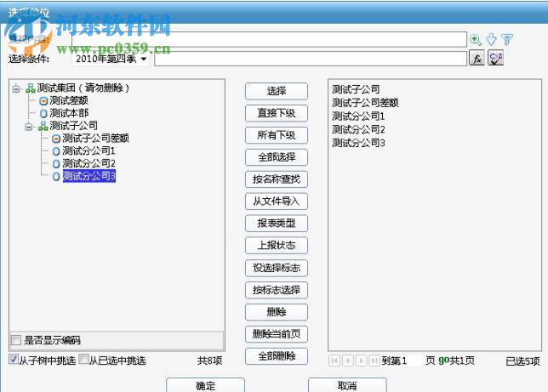This screenshot has height=392, width=548.
Task: Click the 查找内容 search input field
Action: pyautogui.click(x=269, y=39)
